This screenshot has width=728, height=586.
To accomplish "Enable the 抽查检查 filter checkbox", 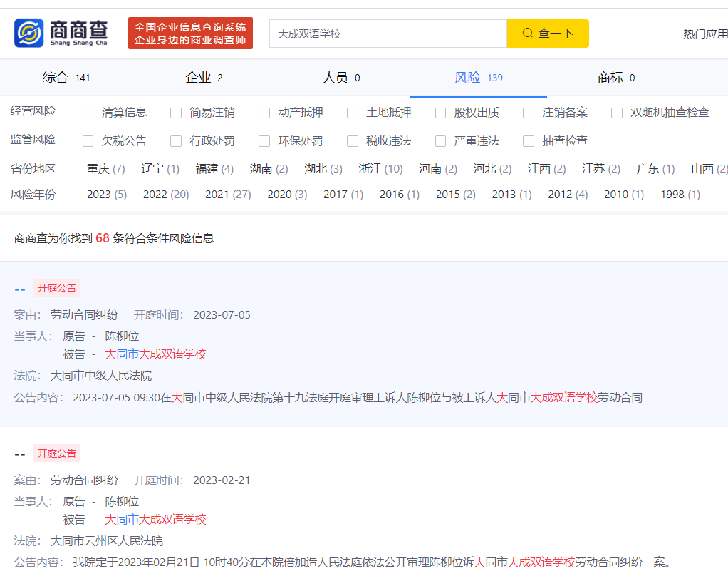I will tap(529, 141).
